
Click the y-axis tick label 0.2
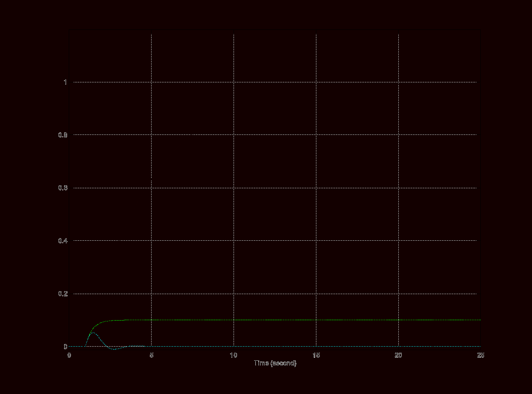[63, 294]
